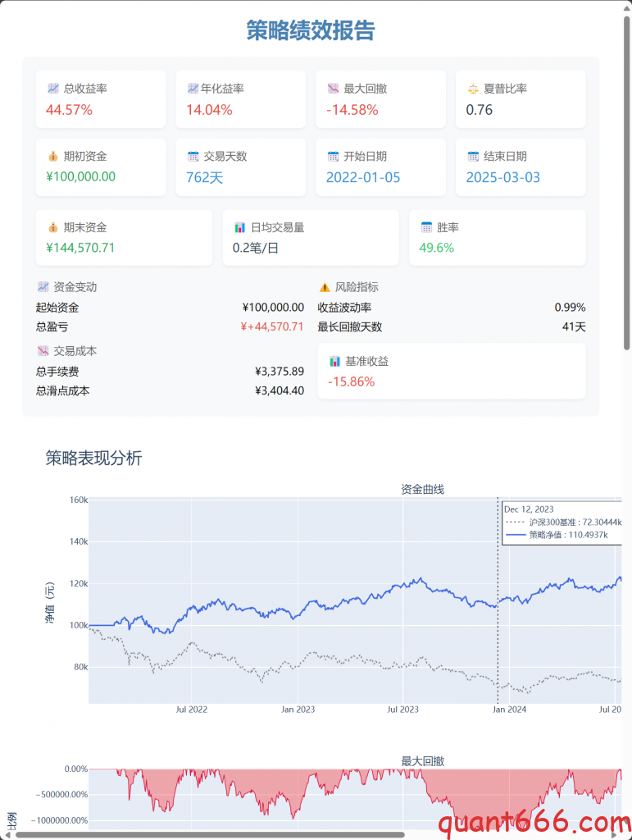This screenshot has width=632, height=840.
Task: Click the calendar icon beside 交易天数
Action: point(193,157)
